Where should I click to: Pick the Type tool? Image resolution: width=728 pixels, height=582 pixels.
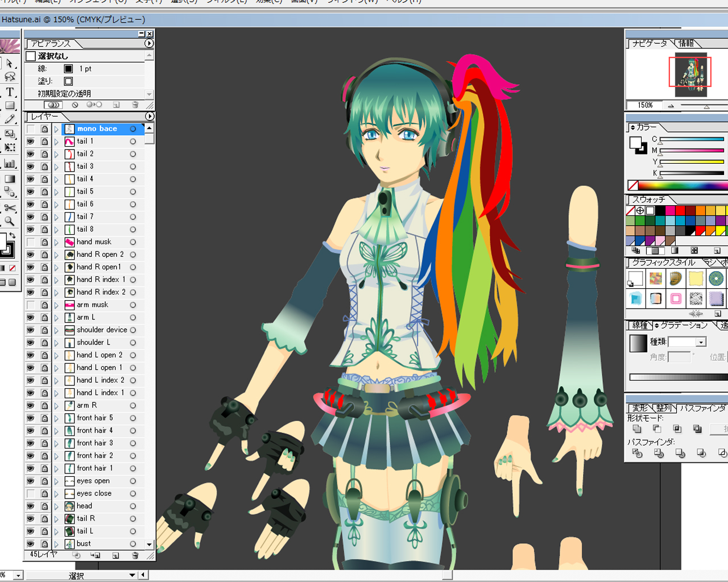tap(10, 92)
